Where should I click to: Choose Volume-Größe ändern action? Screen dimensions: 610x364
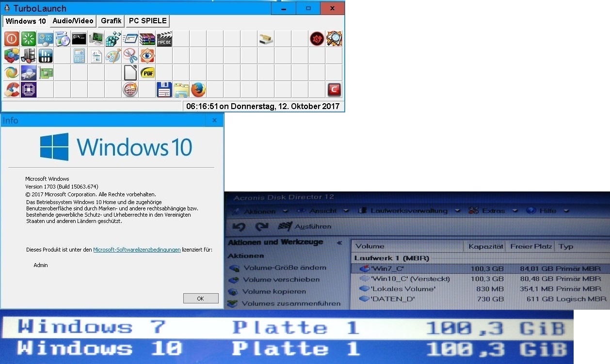[278, 268]
